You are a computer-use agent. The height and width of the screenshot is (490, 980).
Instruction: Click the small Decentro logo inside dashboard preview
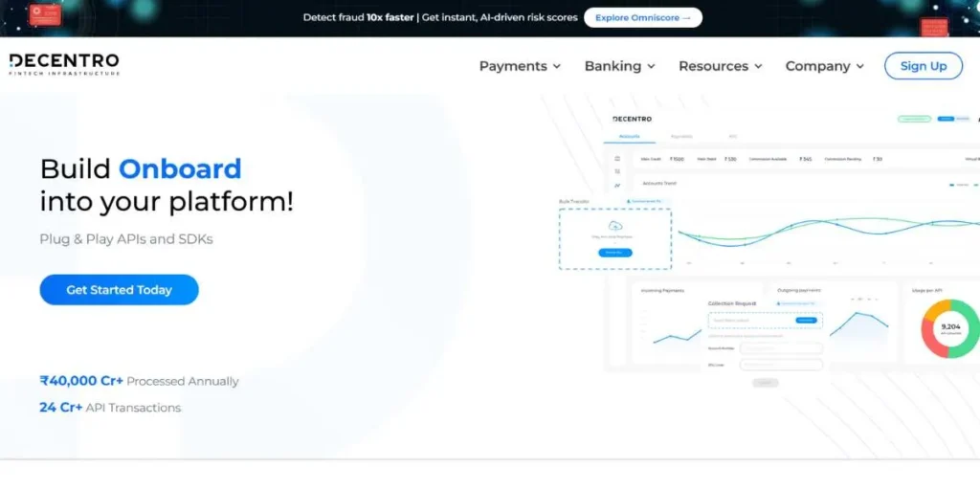(632, 119)
